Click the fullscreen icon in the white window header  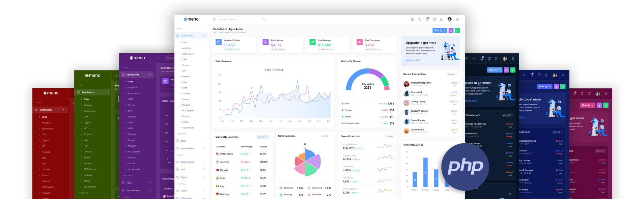pos(442,20)
